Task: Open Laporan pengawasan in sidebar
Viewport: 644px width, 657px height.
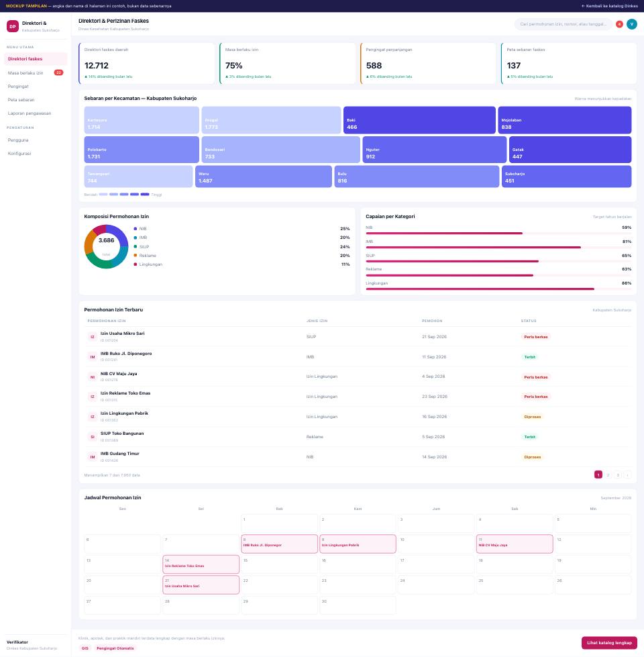Action: [x=36, y=113]
